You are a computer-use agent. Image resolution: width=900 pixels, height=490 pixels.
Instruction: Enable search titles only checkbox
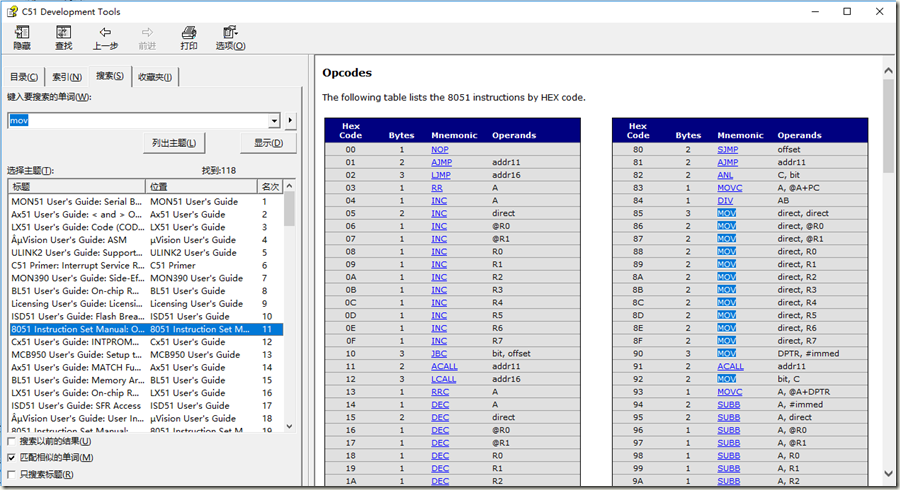click(x=12, y=474)
